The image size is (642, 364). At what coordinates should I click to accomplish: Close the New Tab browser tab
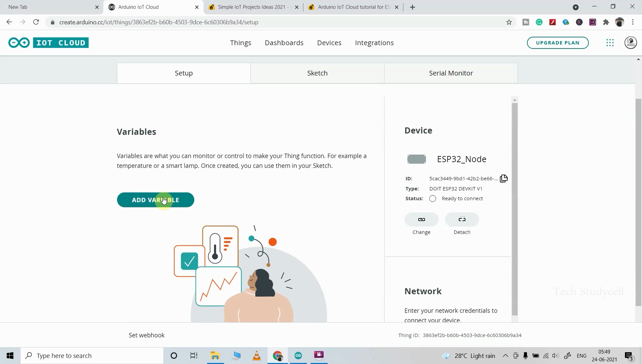[97, 7]
